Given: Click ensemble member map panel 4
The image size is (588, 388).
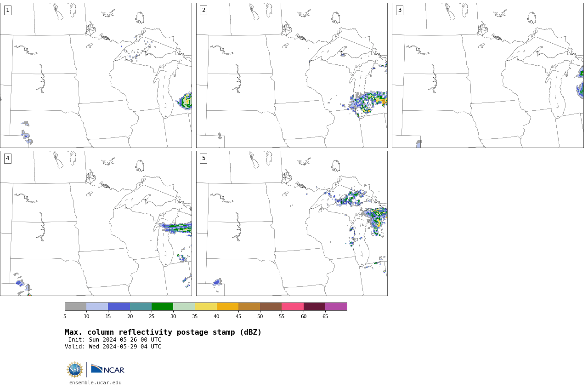Looking at the screenshot, I should tap(96, 223).
